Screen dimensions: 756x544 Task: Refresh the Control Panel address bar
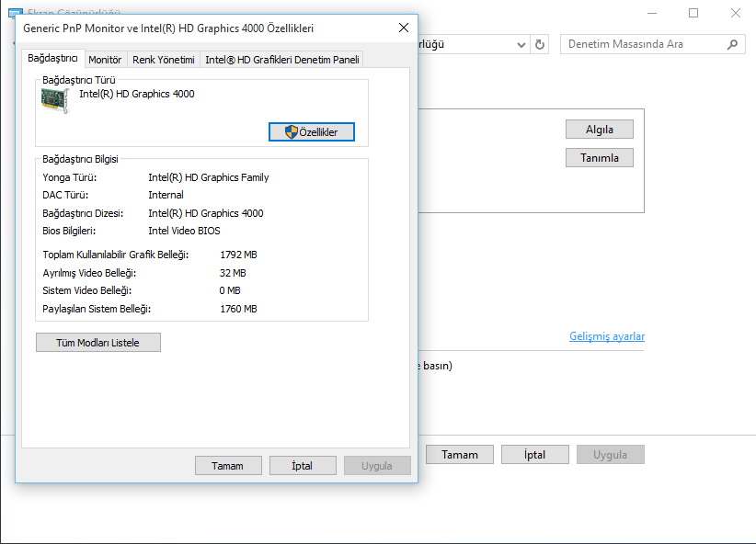(x=540, y=44)
